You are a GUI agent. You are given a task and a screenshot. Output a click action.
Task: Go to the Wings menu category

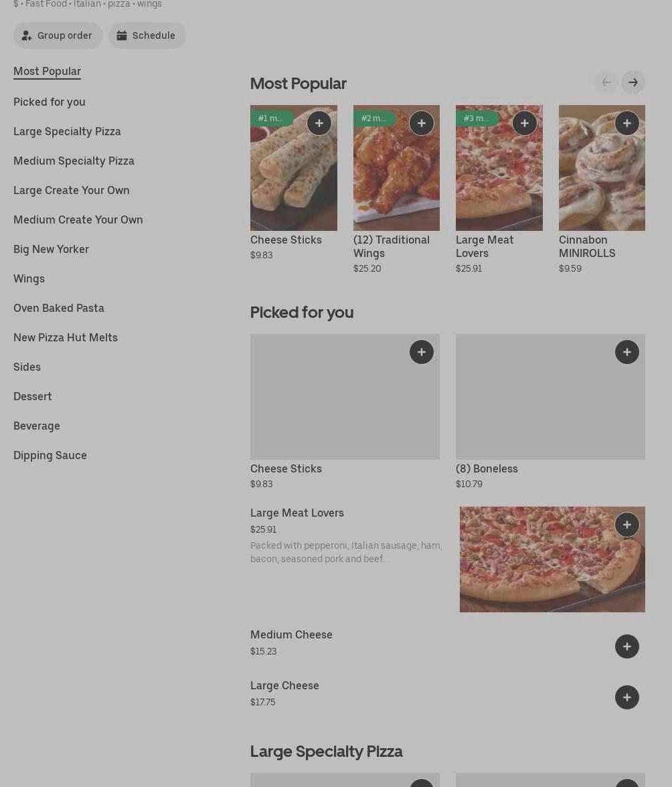pyautogui.click(x=29, y=278)
